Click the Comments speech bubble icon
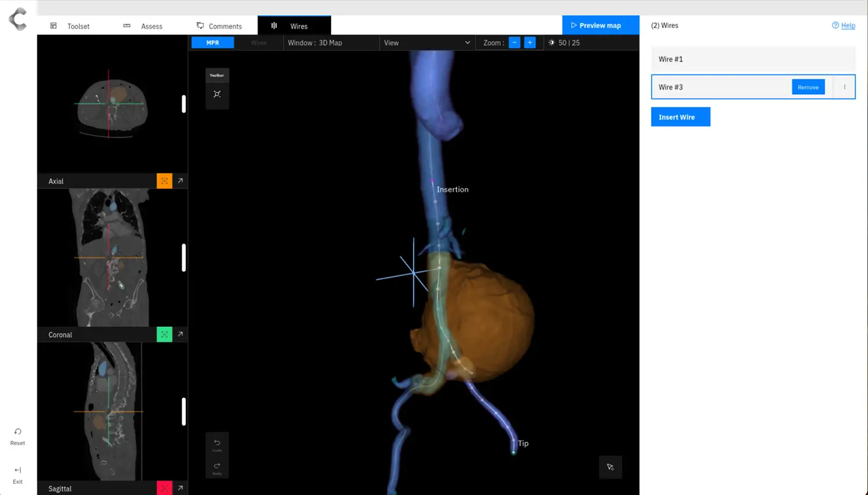 200,25
